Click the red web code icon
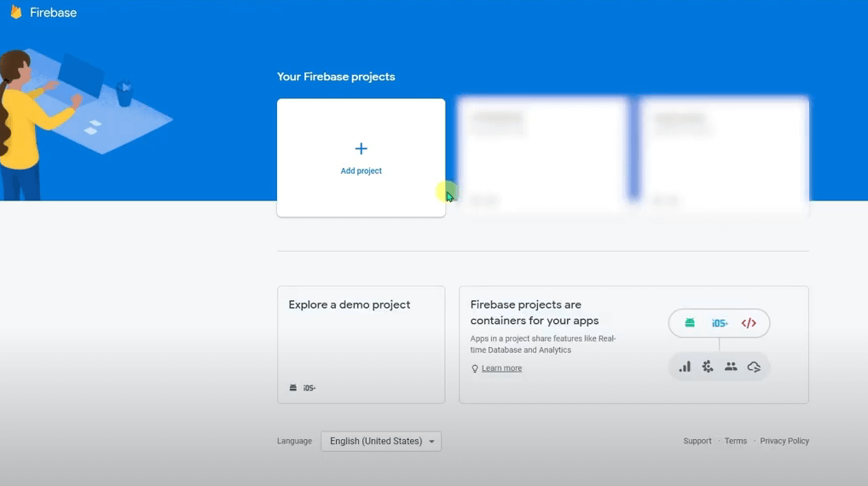868x486 pixels. click(749, 322)
